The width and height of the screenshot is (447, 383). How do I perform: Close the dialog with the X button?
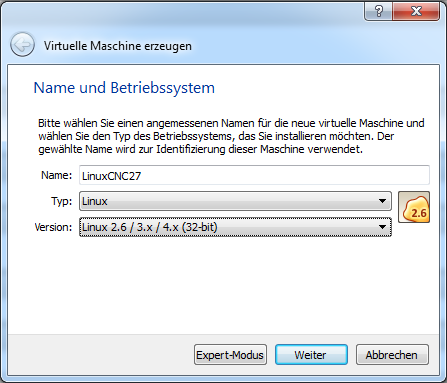pyautogui.click(x=416, y=11)
